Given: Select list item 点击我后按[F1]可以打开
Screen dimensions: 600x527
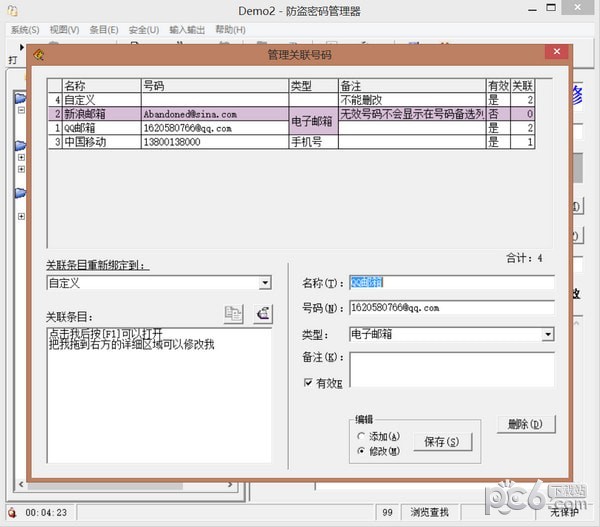Looking at the screenshot, I should click(x=106, y=333).
